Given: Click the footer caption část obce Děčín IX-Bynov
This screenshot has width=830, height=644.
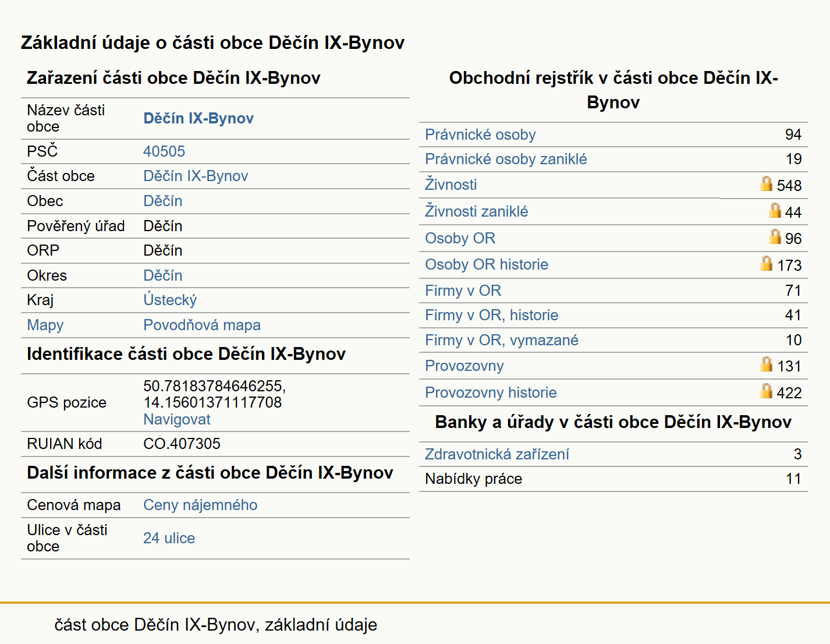Looking at the screenshot, I should 215,625.
